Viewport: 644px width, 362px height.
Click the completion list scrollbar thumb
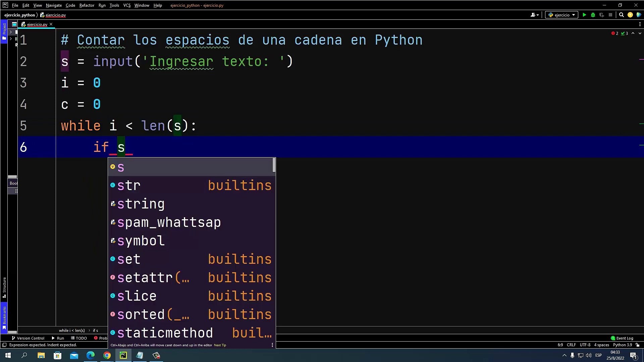point(274,166)
